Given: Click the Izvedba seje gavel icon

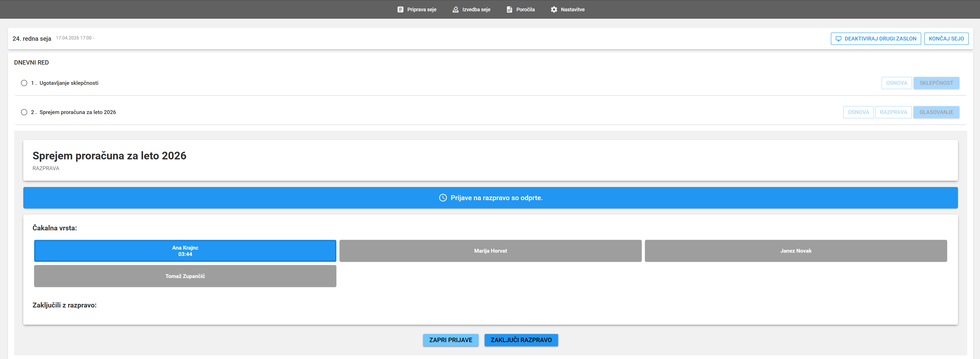Looking at the screenshot, I should [455, 9].
